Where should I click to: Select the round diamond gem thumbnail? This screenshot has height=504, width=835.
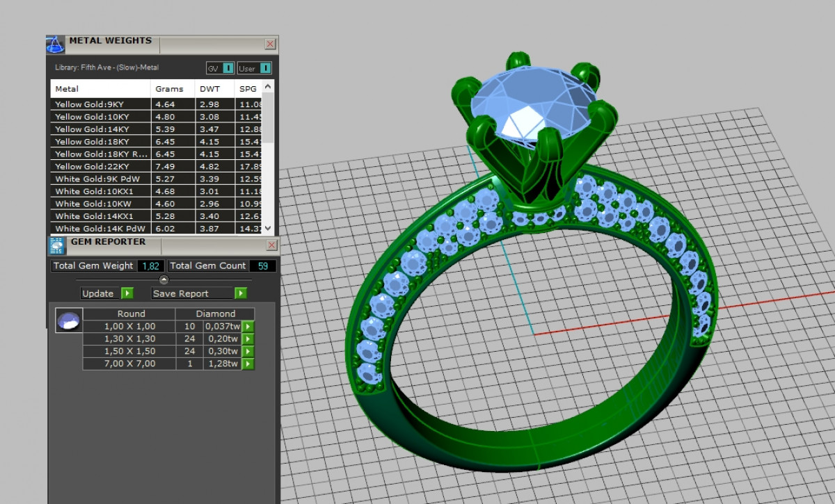pyautogui.click(x=68, y=320)
